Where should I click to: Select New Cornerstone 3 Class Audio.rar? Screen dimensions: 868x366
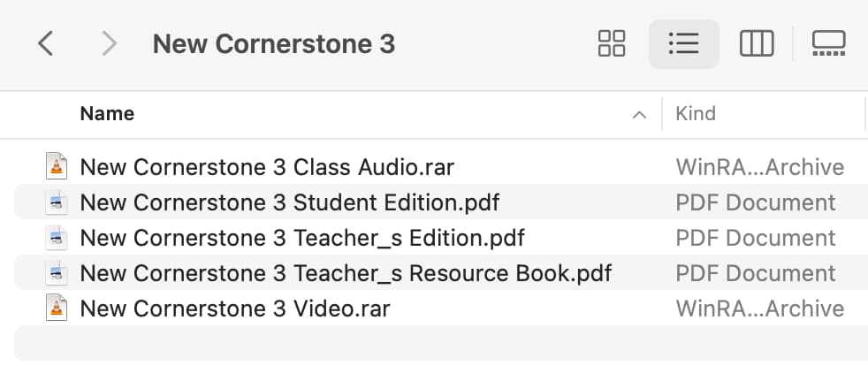pyautogui.click(x=441, y=167)
